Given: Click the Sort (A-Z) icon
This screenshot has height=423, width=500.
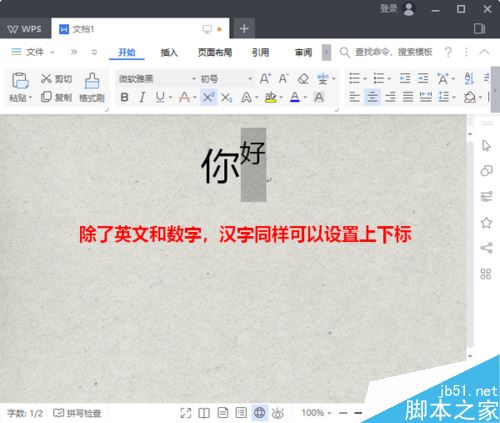Looking at the screenshot, I should 469,79.
